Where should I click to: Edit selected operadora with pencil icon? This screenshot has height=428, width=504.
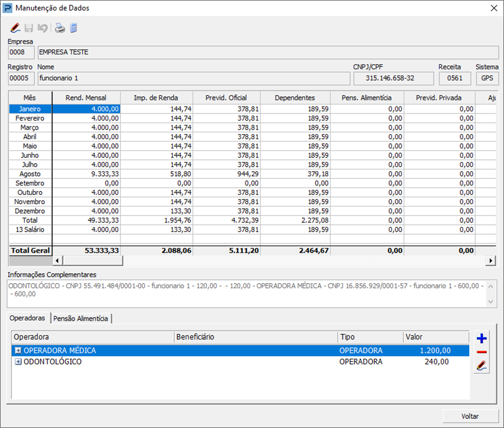coord(481,366)
